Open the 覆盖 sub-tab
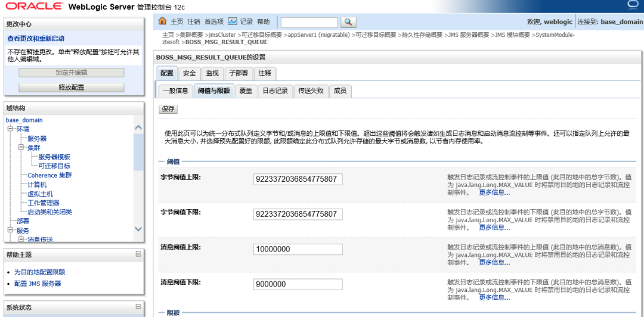This screenshot has height=317, width=644. coord(246,91)
